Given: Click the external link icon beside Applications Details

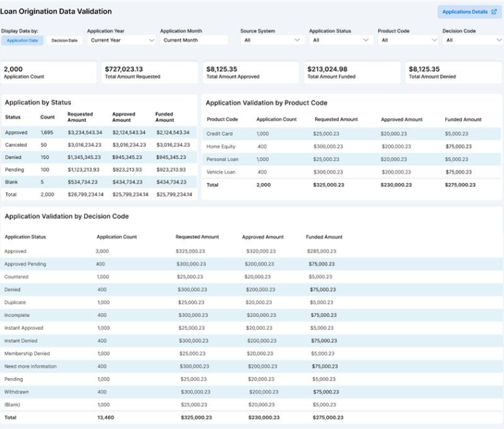Looking at the screenshot, I should (x=494, y=12).
